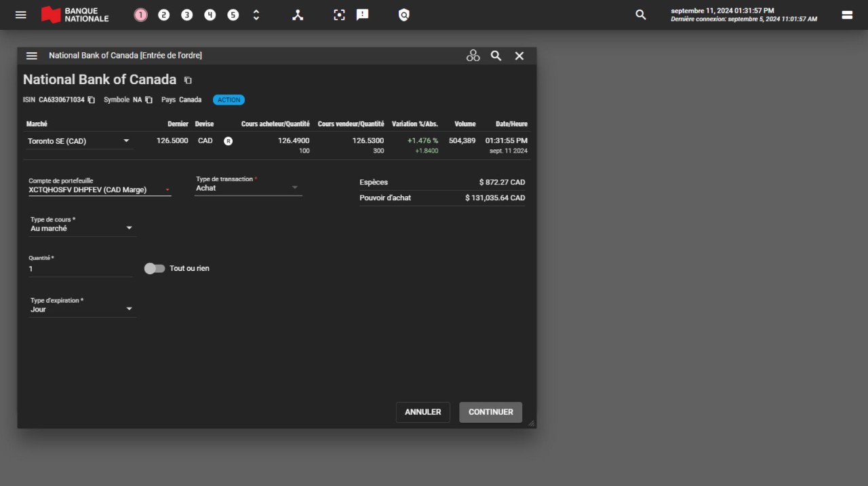The height and width of the screenshot is (486, 868).
Task: Open the feedback message icon
Action: tap(363, 15)
